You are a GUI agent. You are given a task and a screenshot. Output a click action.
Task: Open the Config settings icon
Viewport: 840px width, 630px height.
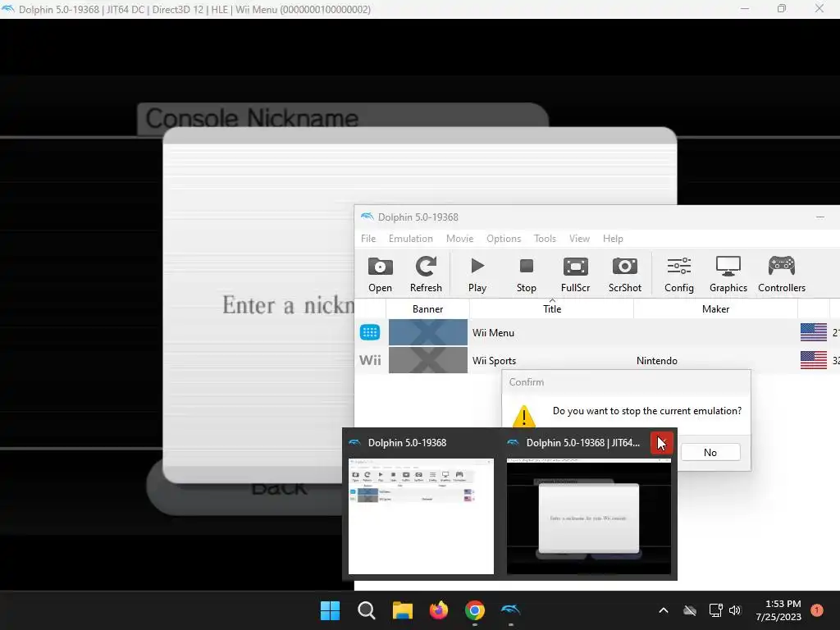click(x=678, y=274)
